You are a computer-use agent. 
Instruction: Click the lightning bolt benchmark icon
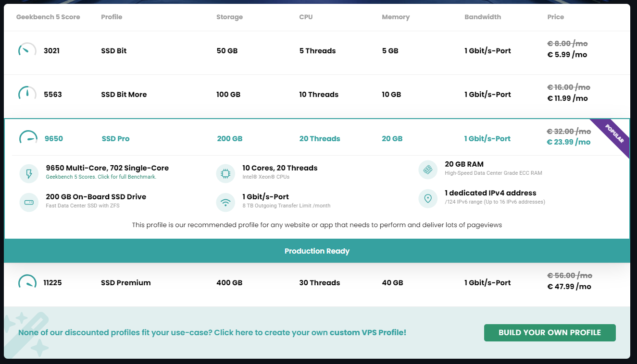[x=29, y=173]
